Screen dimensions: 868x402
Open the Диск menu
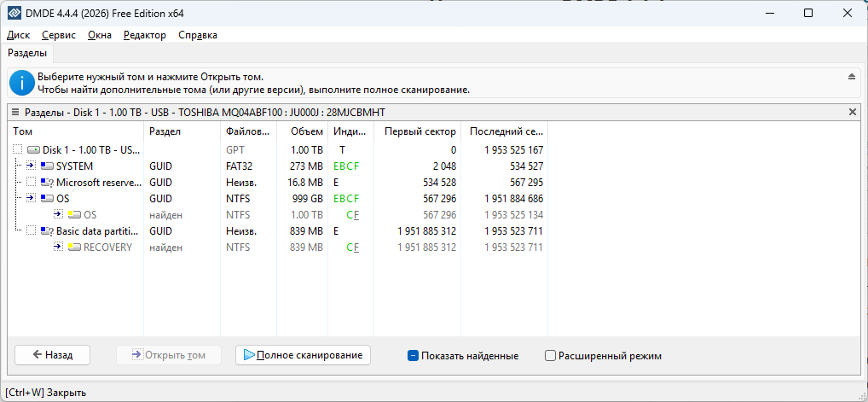click(18, 35)
